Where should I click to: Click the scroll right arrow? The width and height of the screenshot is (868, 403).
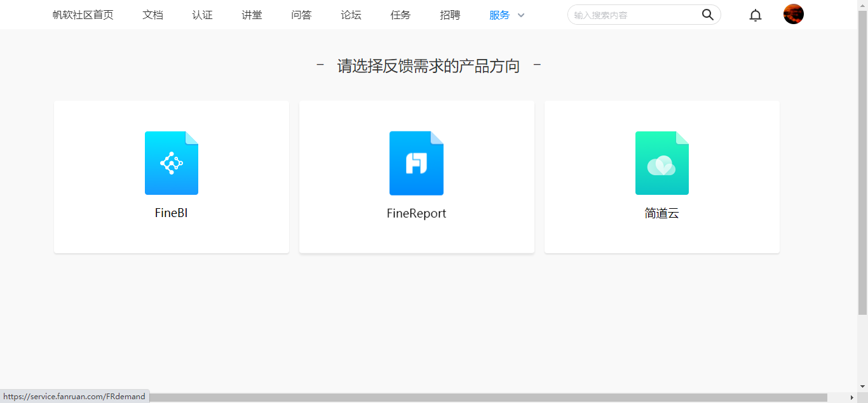852,397
